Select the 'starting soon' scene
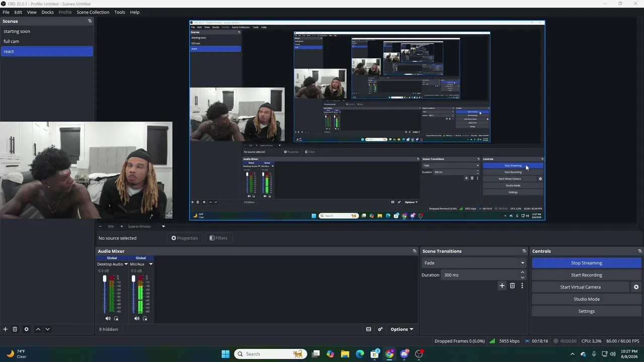Viewport: 644px width, 362px height. [x=47, y=31]
